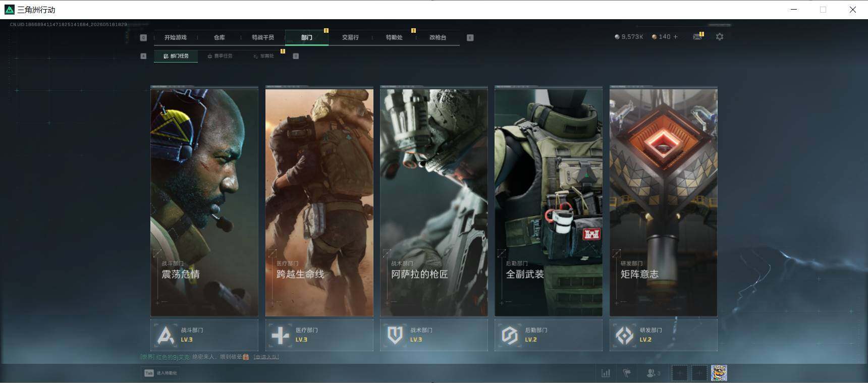Open the mail envelope icon
Viewport: 868px width, 383px height.
697,37
